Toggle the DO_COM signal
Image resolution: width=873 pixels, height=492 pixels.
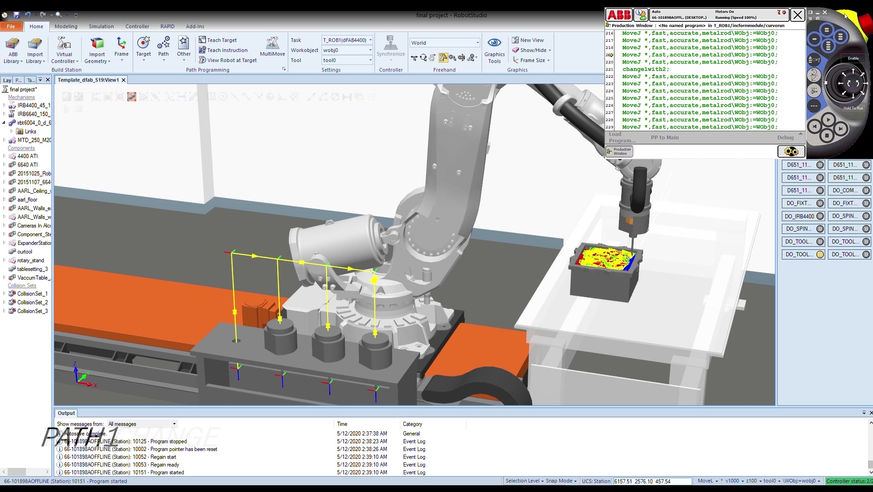[x=849, y=190]
